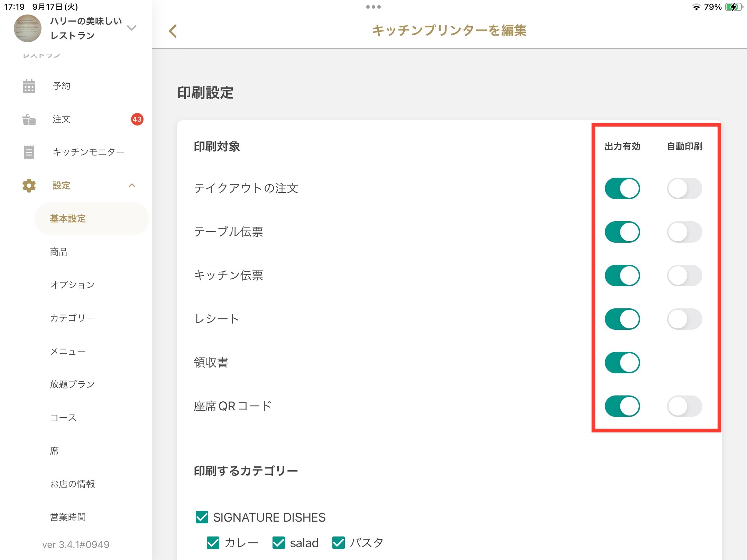The width and height of the screenshot is (747, 560).
Task: Tap the restaurant avatar thumbnail
Action: click(x=28, y=28)
